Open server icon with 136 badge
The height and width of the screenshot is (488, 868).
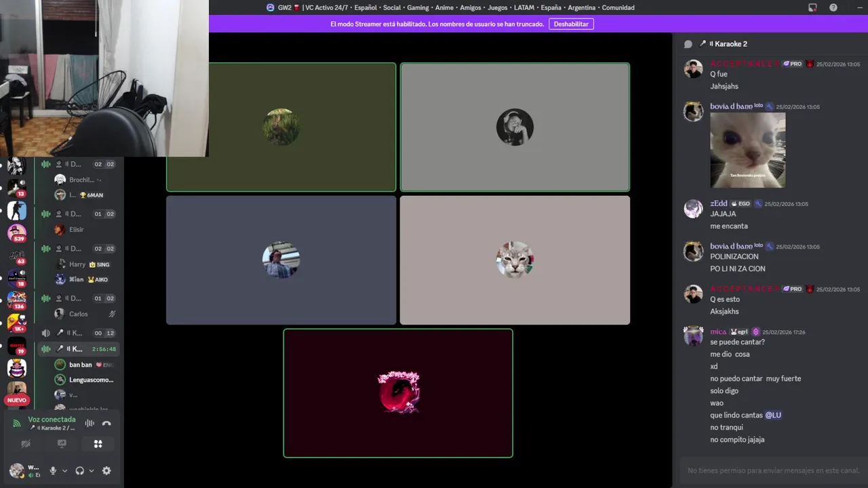click(17, 300)
